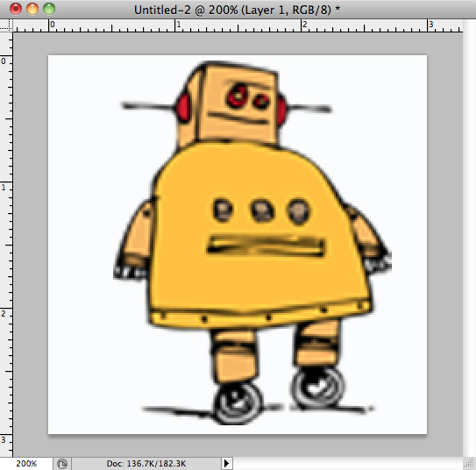Viewport: 476px width, 470px height.
Task: Open the status bar info arrow menu
Action: [226, 464]
